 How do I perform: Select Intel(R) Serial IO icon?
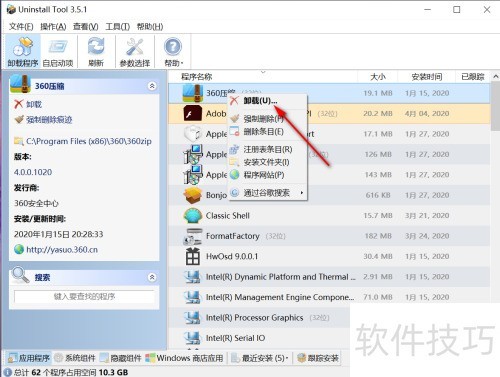coord(193,338)
